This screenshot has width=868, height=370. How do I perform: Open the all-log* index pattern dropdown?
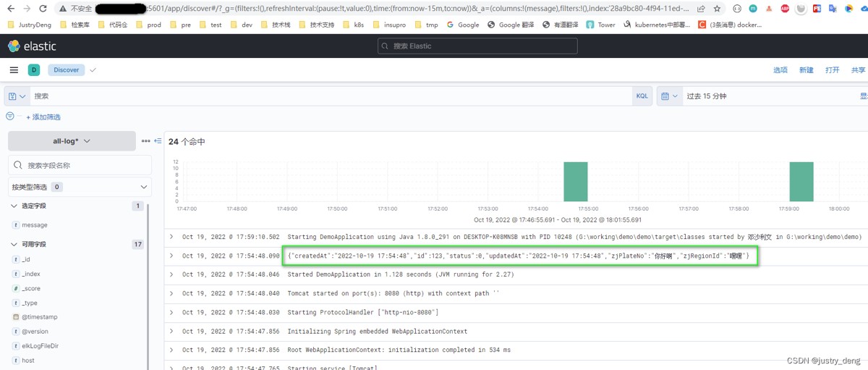[72, 141]
